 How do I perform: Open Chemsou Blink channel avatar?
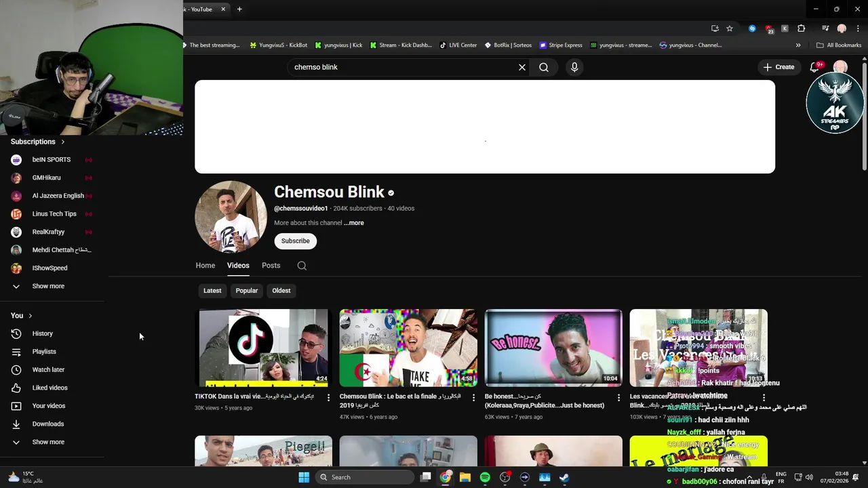[x=231, y=217]
